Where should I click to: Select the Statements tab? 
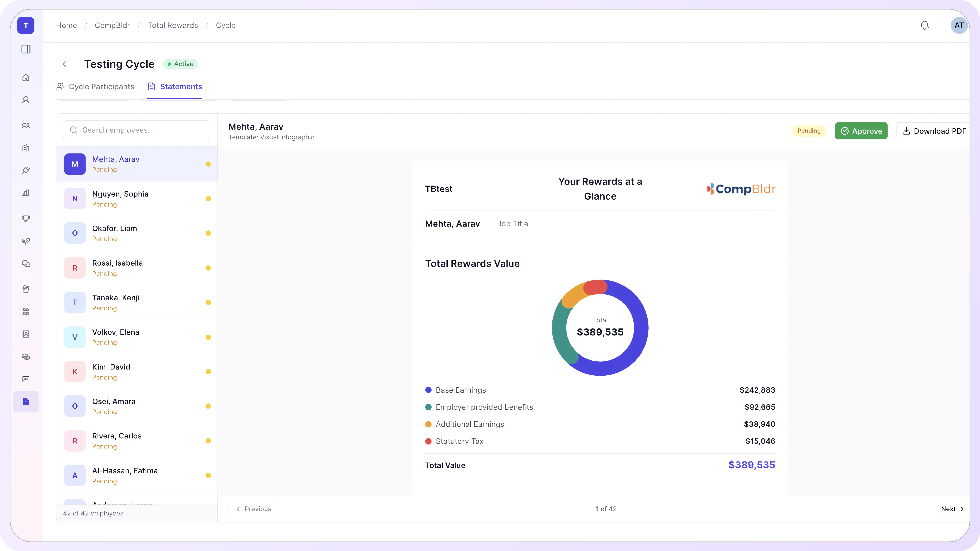point(175,87)
